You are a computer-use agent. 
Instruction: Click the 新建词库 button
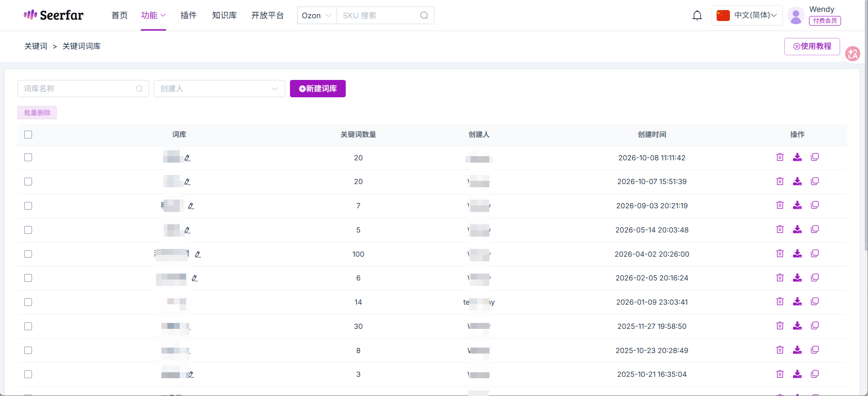[x=318, y=89]
